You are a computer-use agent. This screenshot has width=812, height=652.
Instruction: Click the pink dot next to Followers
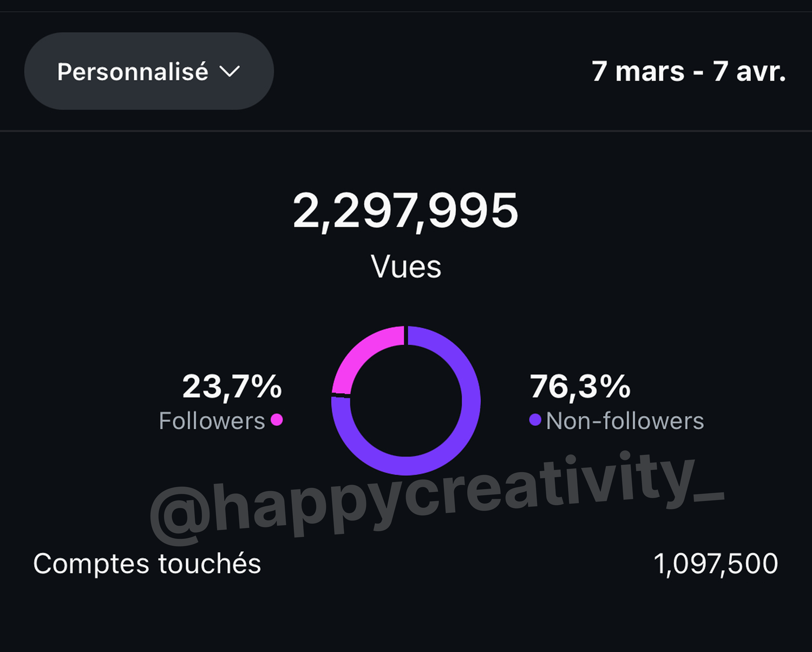pyautogui.click(x=277, y=420)
